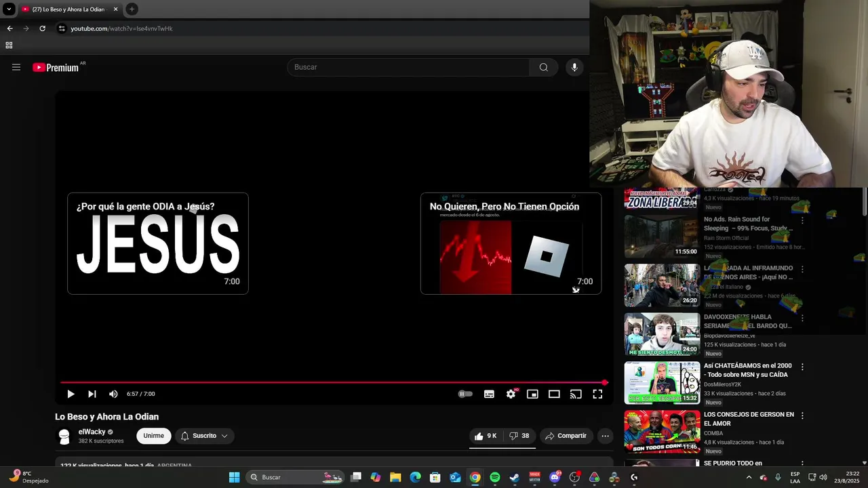Image resolution: width=868 pixels, height=488 pixels.
Task: Play the 26:20 Buenos Aires street thumbnail
Action: coord(661,285)
